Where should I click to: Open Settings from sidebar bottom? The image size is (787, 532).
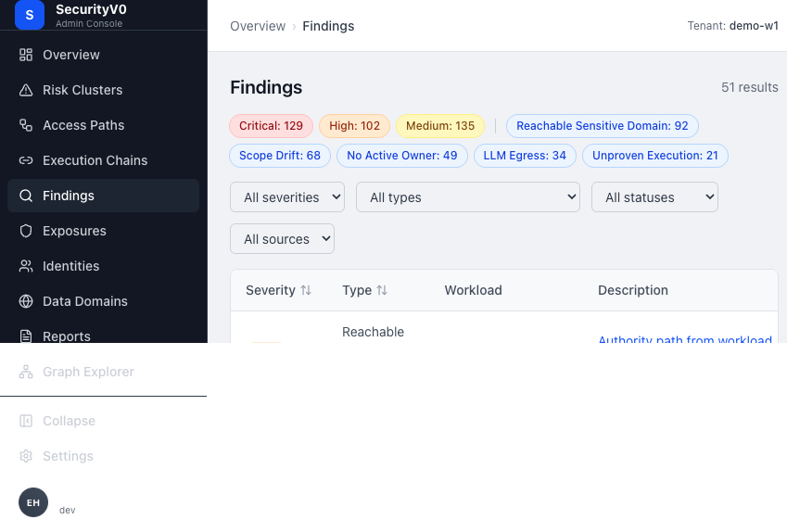[x=104, y=456]
